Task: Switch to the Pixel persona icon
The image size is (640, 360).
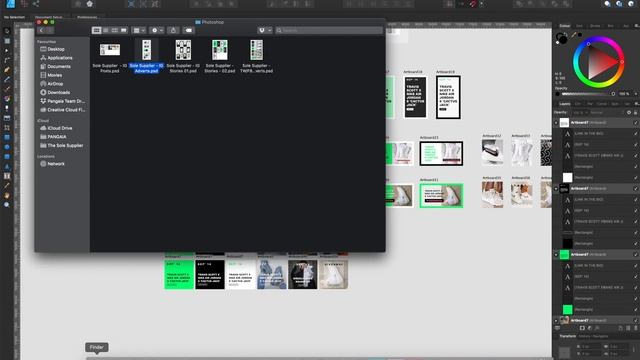Action: tap(24, 4)
